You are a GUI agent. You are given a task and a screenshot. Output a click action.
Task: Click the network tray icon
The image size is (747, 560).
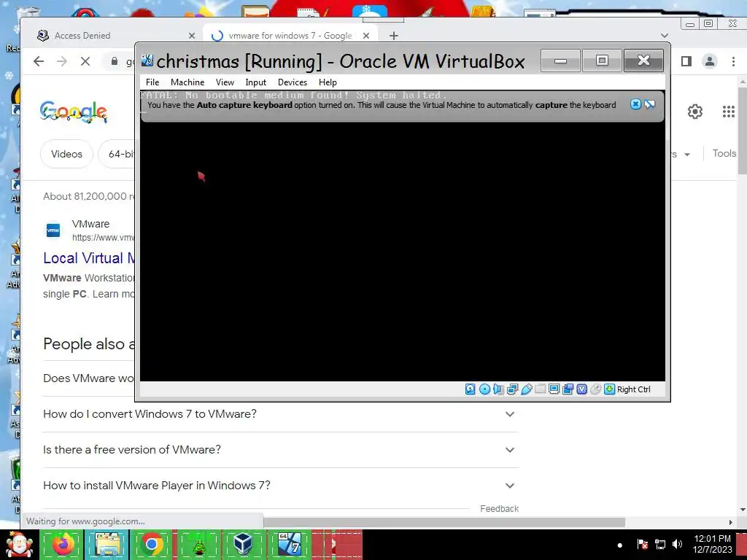tap(659, 544)
